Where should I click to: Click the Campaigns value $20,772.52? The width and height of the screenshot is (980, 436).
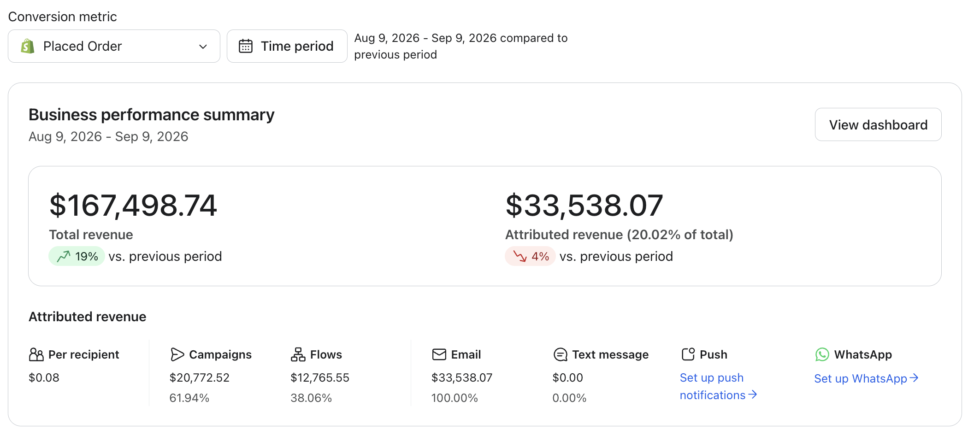pyautogui.click(x=199, y=378)
